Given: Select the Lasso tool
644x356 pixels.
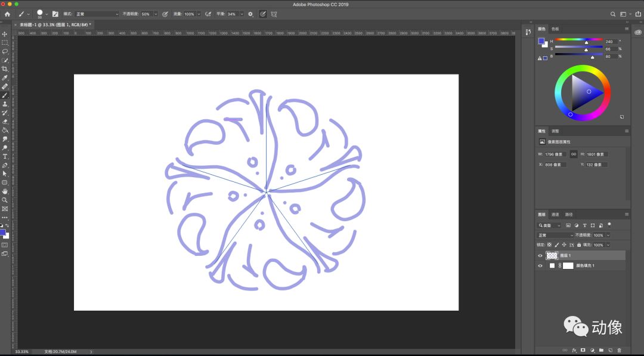Looking at the screenshot, I should tap(5, 51).
